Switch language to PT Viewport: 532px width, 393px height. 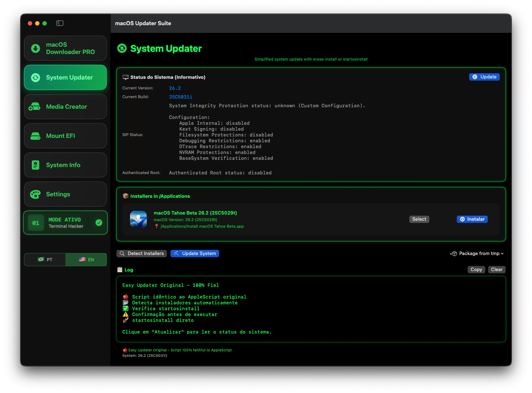(x=45, y=260)
